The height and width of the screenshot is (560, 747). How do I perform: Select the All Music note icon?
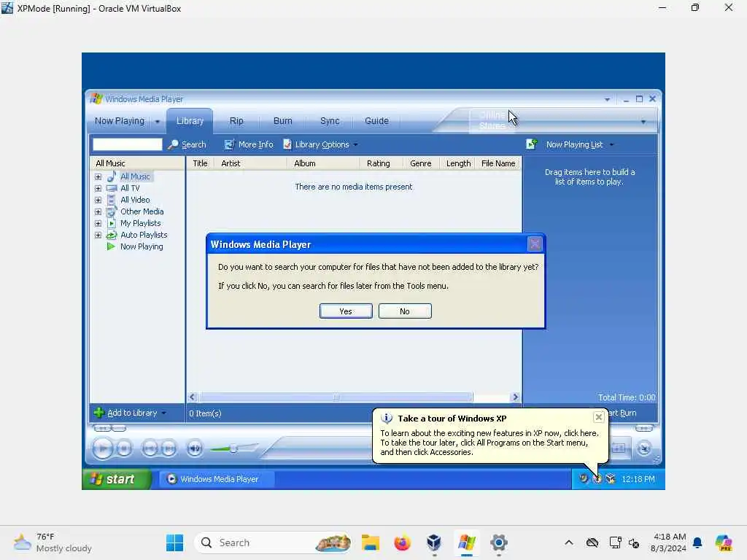pos(112,176)
